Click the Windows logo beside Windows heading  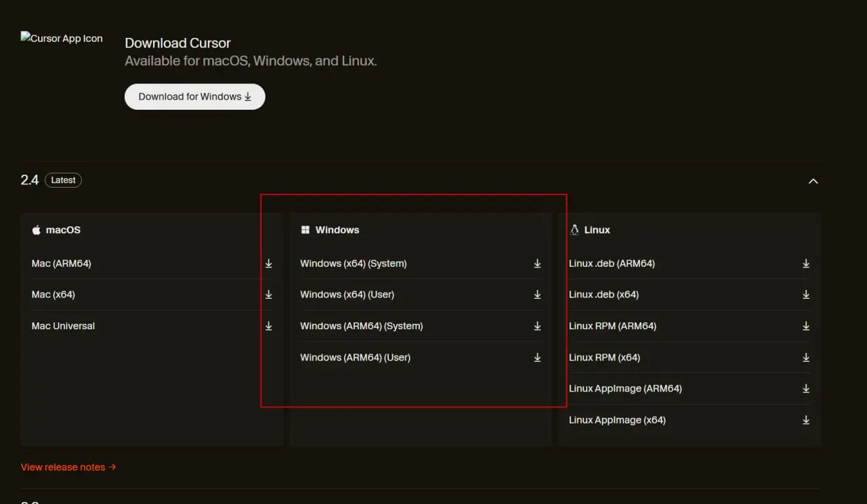click(305, 230)
